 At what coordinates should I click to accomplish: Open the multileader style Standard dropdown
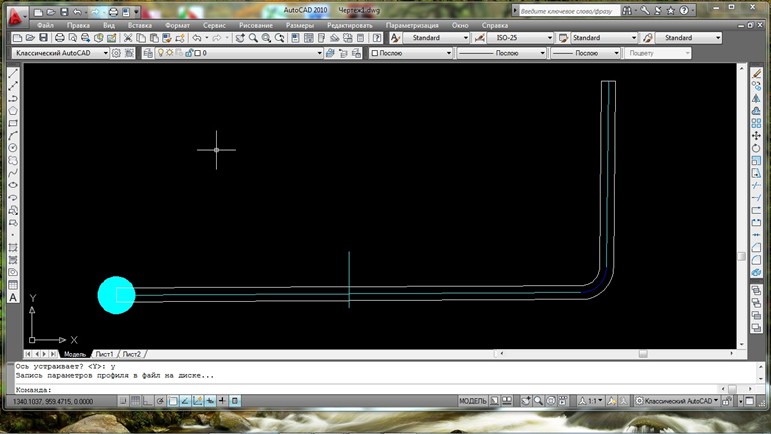[689, 38]
